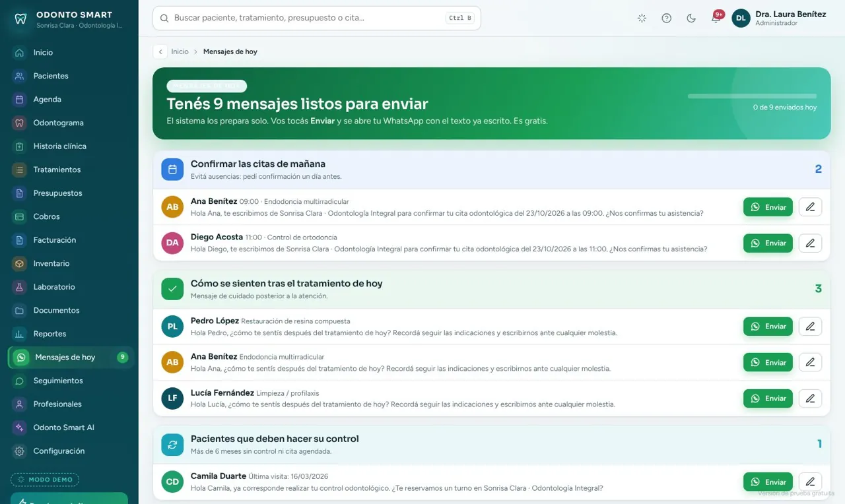Viewport: 845px width, 504px height.
Task: Open the notifications bell icon
Action: pyautogui.click(x=716, y=18)
